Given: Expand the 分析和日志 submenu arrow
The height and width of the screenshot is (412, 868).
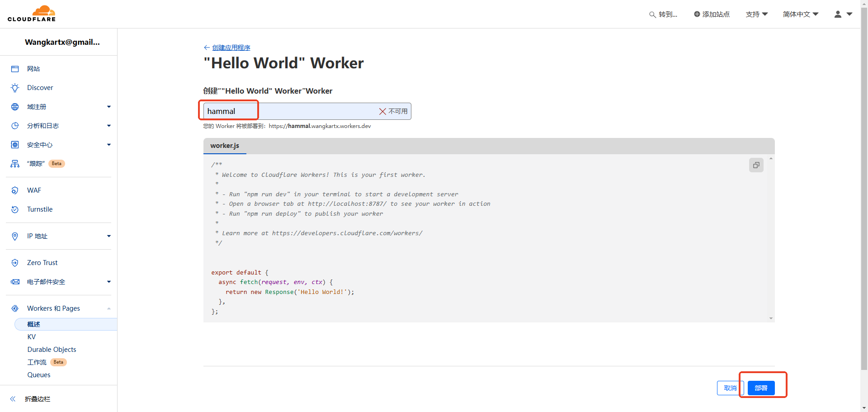Looking at the screenshot, I should tap(109, 126).
